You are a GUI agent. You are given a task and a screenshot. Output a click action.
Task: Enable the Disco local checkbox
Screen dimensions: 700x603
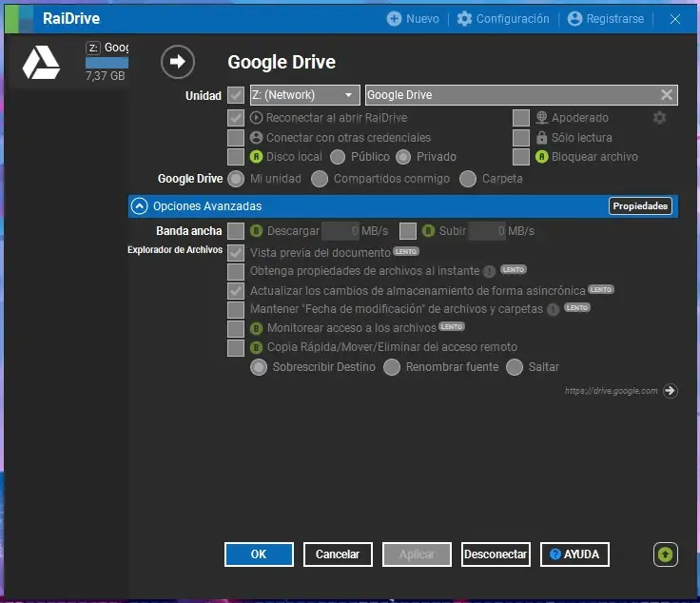click(x=236, y=157)
